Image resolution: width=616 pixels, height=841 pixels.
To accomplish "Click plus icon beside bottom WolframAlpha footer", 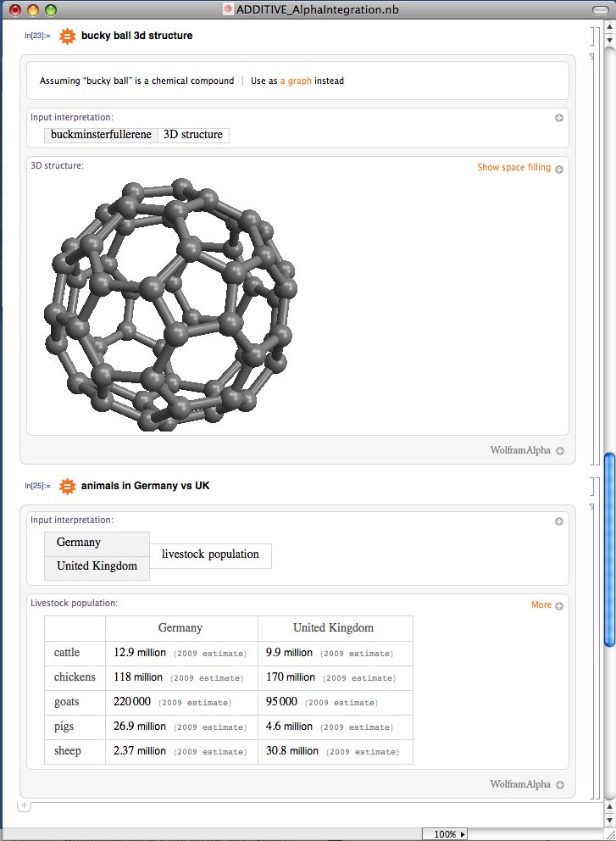I will pos(560,785).
